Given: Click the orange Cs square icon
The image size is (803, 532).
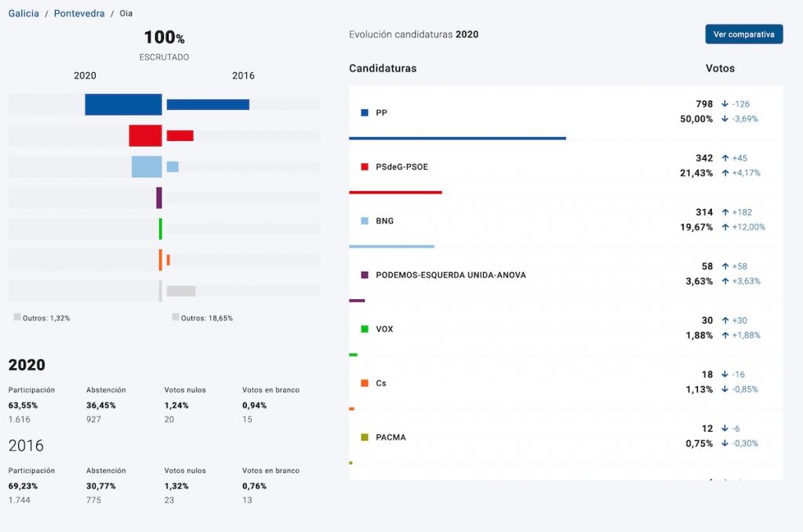Looking at the screenshot, I should (x=365, y=383).
